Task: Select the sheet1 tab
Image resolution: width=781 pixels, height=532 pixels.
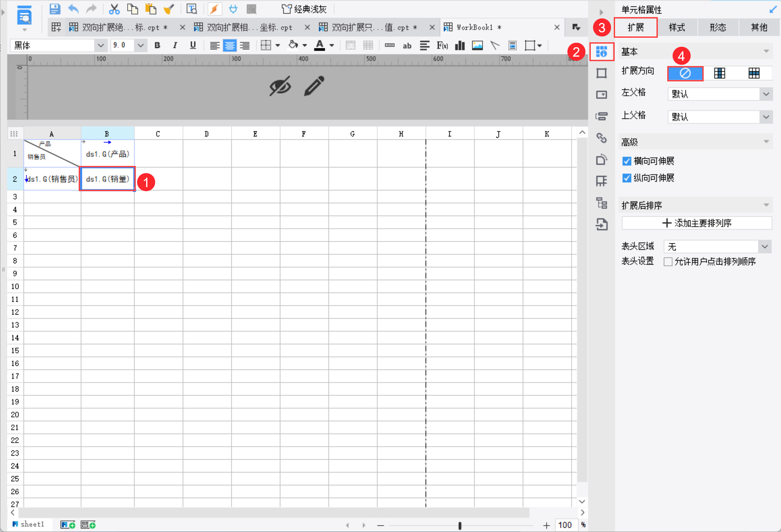Action: point(28,524)
